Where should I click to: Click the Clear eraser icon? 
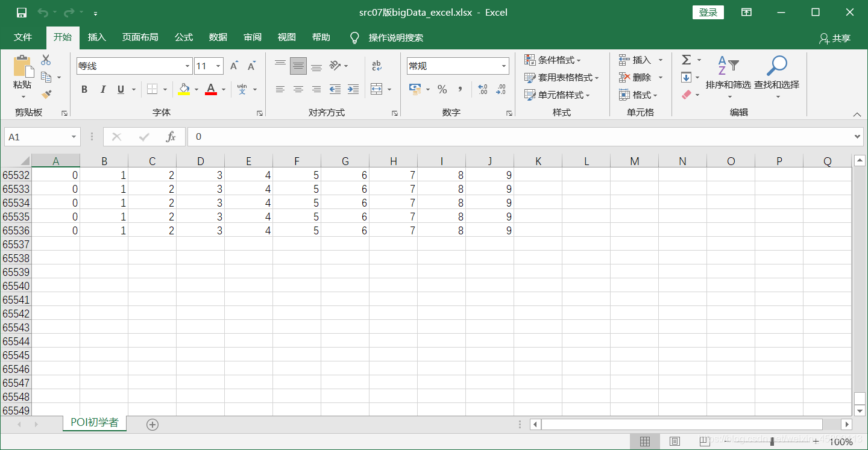tap(686, 95)
